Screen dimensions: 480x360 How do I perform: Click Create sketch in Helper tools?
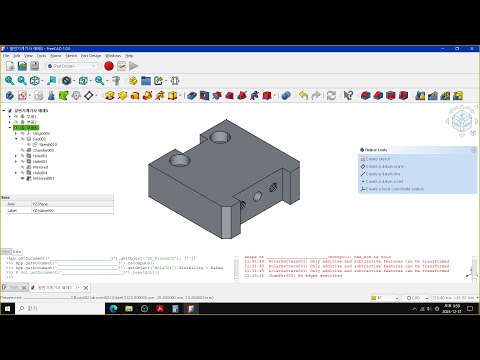(378, 159)
